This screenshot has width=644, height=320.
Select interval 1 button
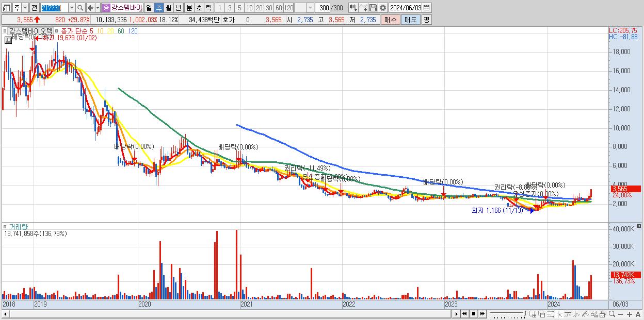pos(220,8)
